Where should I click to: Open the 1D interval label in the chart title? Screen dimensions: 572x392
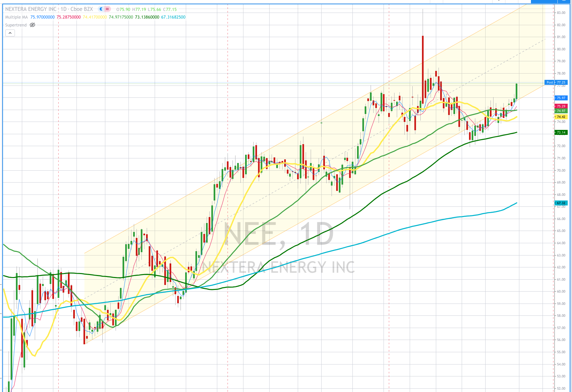coord(64,9)
